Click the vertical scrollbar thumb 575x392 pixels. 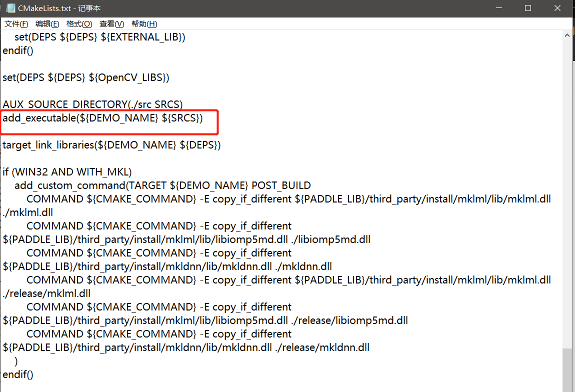[567, 370]
